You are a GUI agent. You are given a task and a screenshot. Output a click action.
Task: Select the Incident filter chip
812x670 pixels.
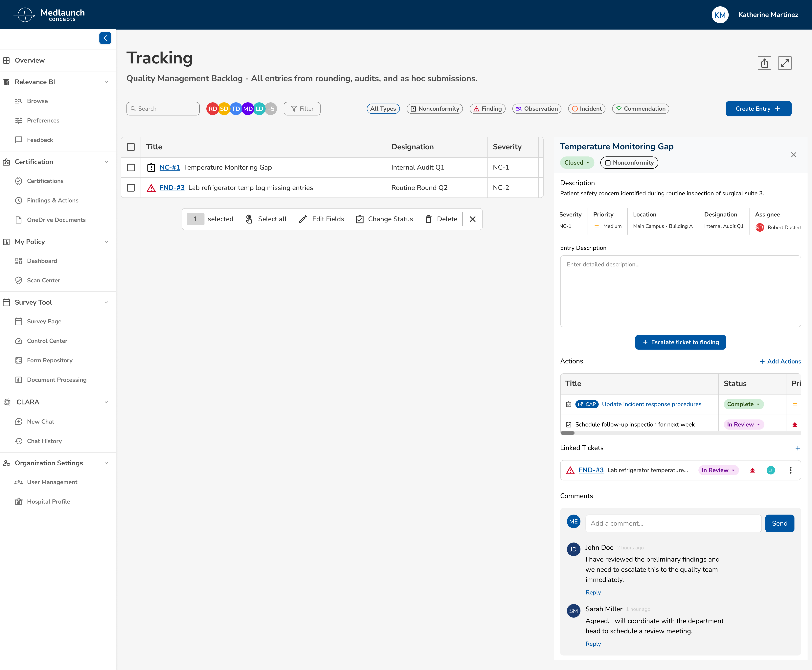[587, 109]
